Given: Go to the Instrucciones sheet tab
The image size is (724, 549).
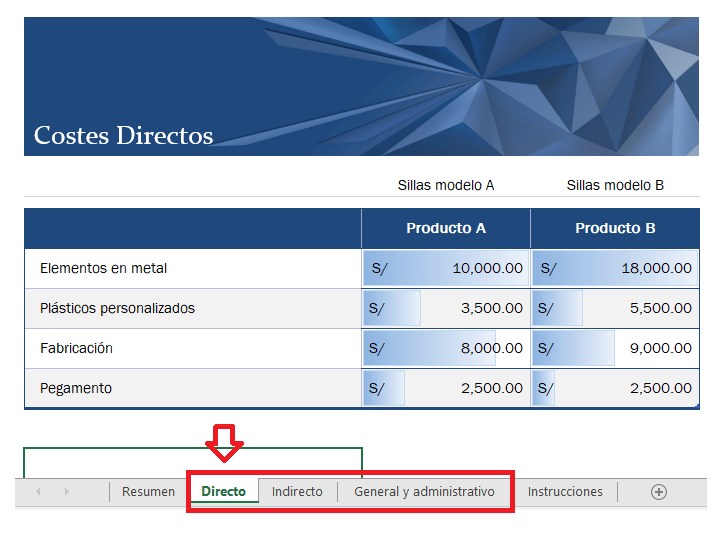Looking at the screenshot, I should tap(565, 492).
